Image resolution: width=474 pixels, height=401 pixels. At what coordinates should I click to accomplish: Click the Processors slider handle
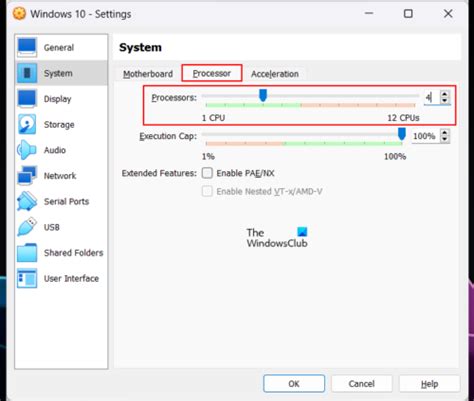pyautogui.click(x=263, y=95)
